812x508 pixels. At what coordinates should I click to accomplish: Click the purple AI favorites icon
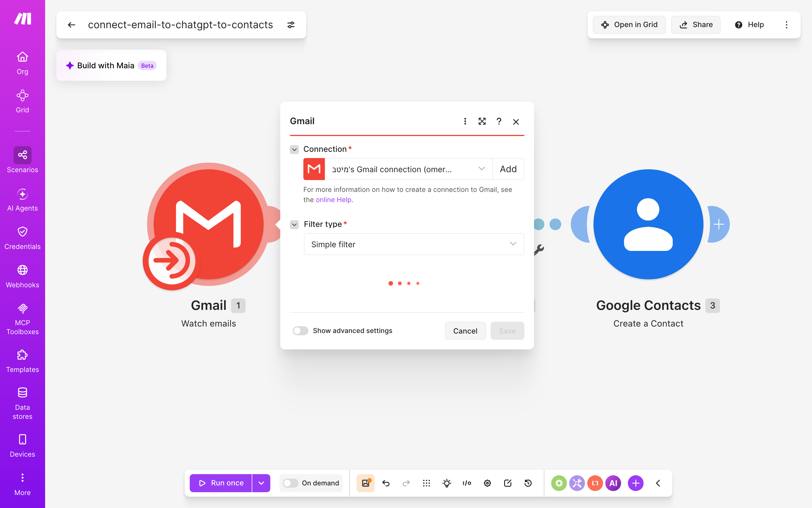tap(613, 483)
